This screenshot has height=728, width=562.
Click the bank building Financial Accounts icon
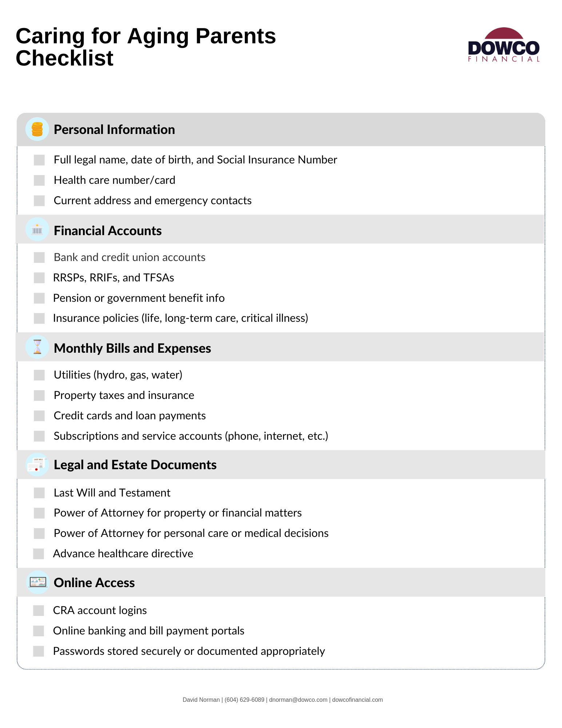pyautogui.click(x=37, y=230)
